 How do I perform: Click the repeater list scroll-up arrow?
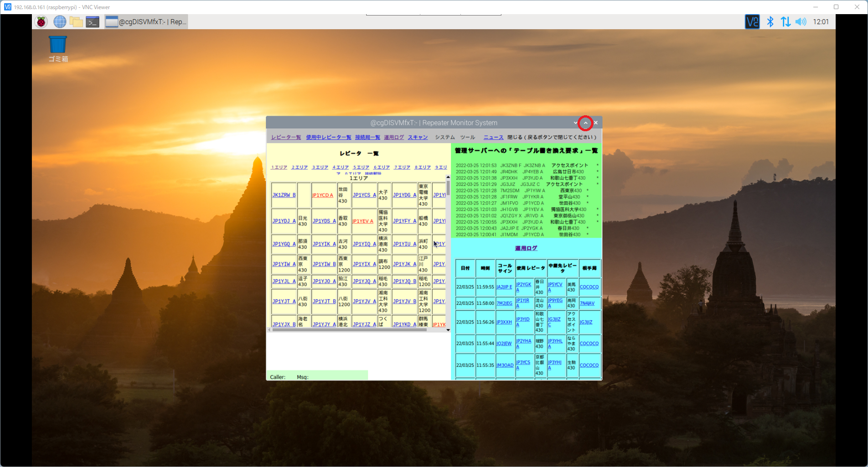tap(448, 177)
